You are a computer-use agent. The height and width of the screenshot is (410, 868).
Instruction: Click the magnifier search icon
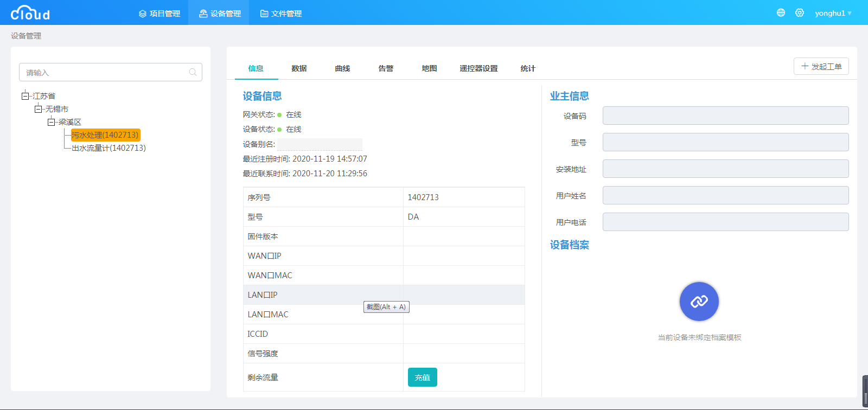click(193, 72)
